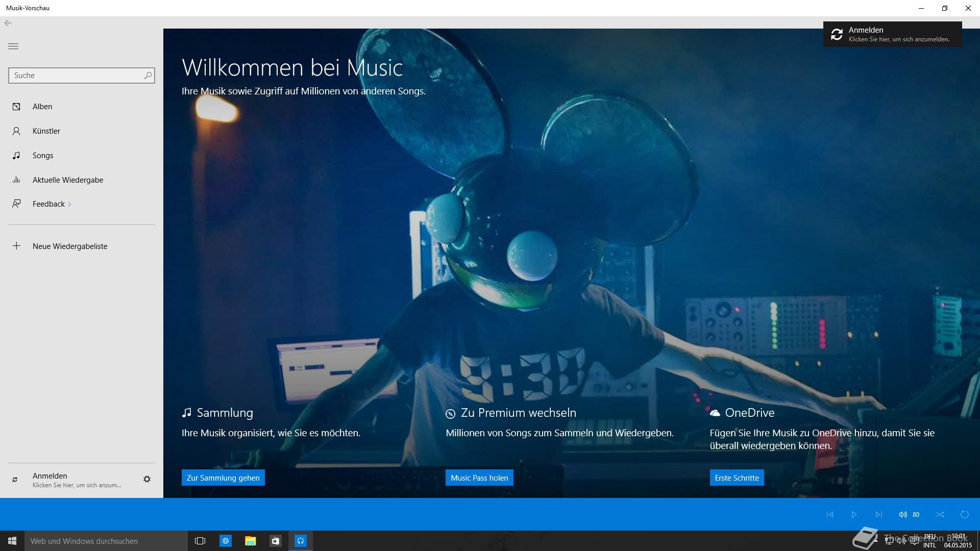Toggle shuffle playback
This screenshot has width=980, height=551.
pos(940,514)
